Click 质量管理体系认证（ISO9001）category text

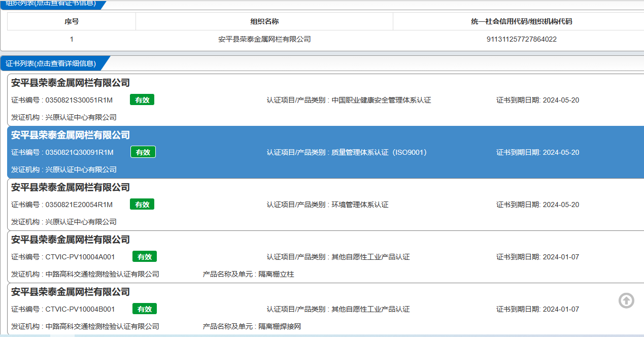point(381,152)
